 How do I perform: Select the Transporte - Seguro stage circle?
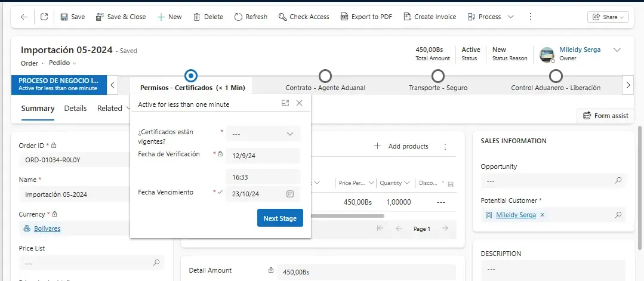438,76
